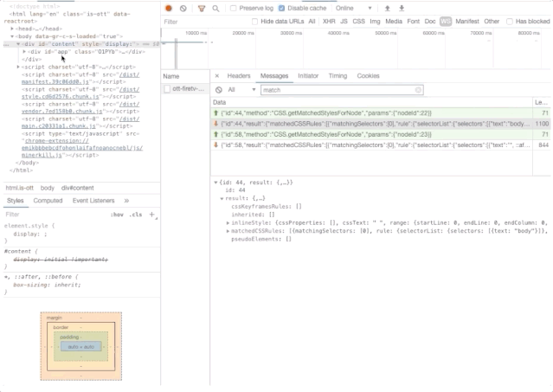
Task: Collapse div id="content" node
Action: pos(18,44)
